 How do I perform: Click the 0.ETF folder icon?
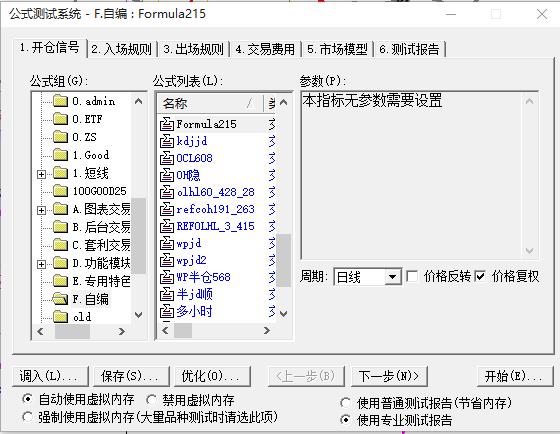[x=60, y=119]
